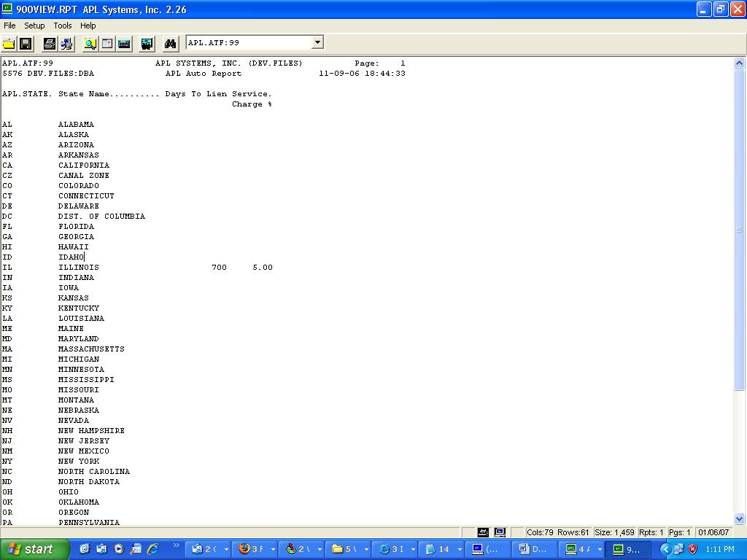Click the keyboard-like toolbar icon
747x560 pixels.
coord(124,44)
